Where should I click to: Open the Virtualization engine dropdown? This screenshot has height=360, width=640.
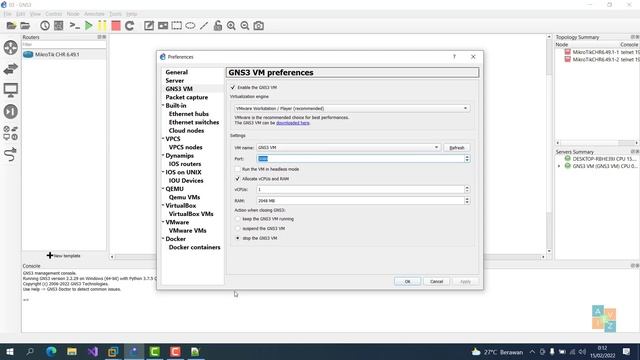352,109
